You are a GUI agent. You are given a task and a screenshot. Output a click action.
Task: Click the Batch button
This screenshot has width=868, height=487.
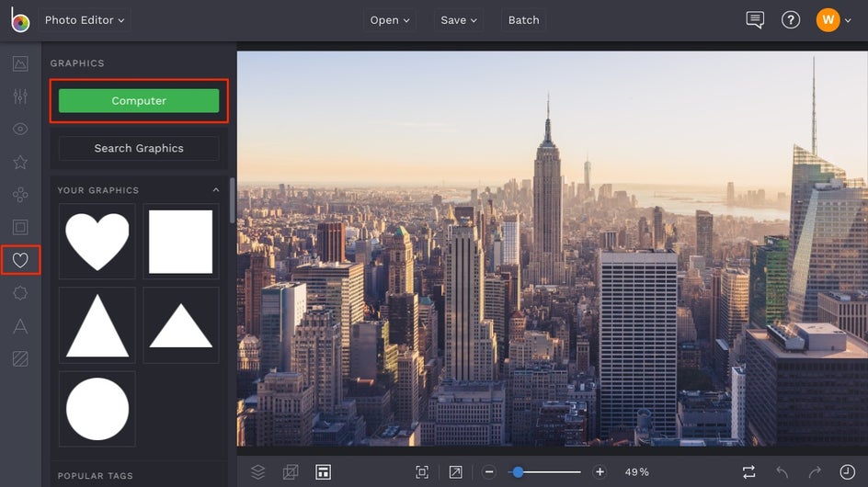coord(524,20)
